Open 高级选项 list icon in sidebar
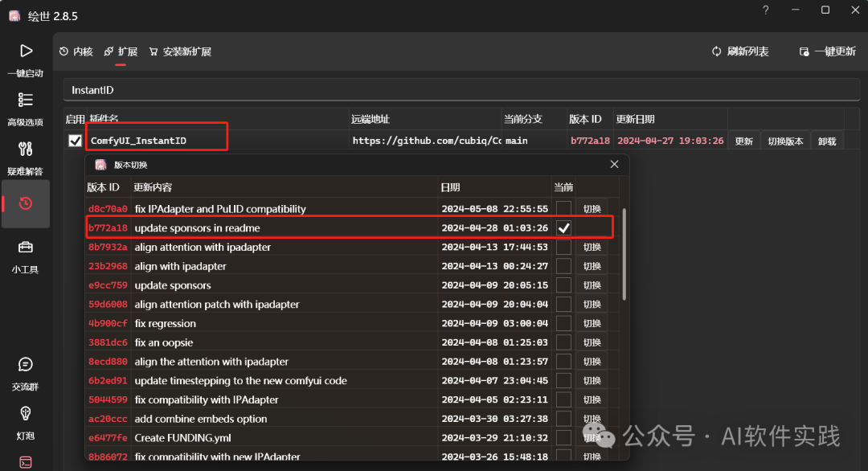This screenshot has width=868, height=471. 26,100
